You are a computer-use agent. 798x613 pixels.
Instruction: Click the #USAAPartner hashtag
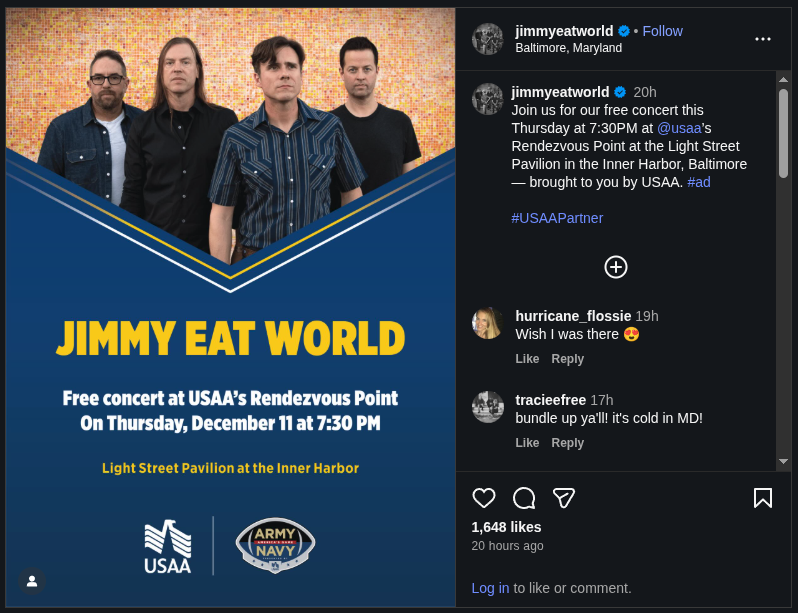(557, 218)
